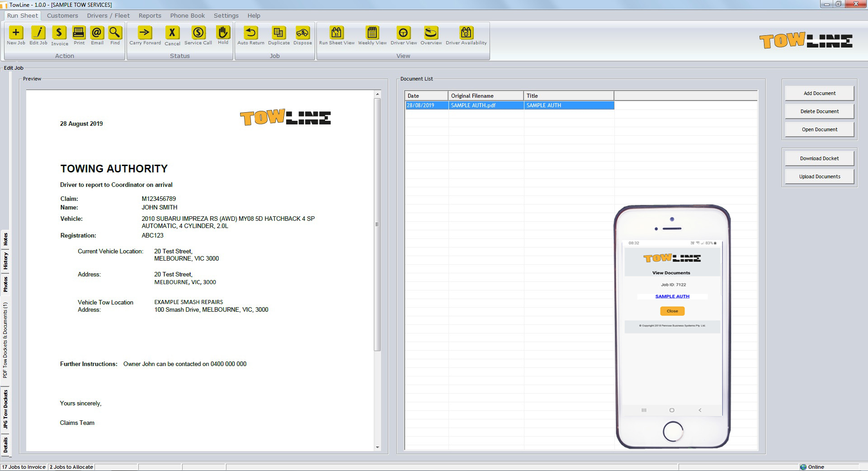Click the Carry Forward arrow icon
The image size is (868, 471).
click(145, 33)
